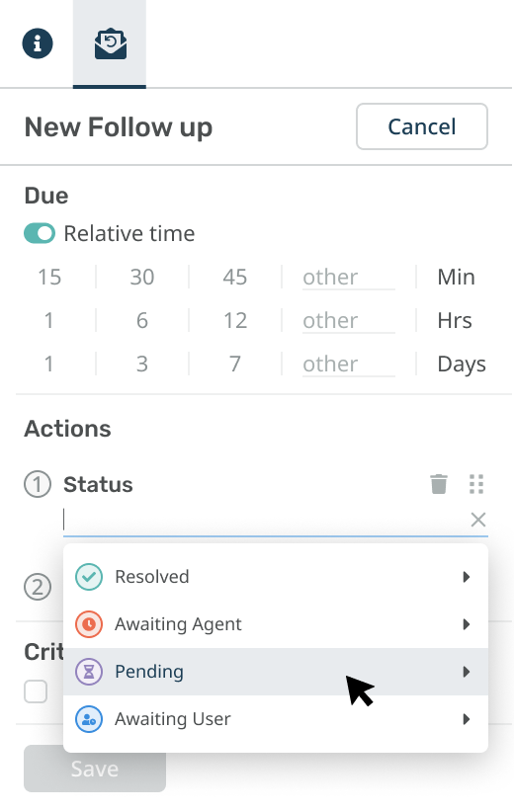
Task: Grab the drag handle for Status action
Action: point(476,484)
